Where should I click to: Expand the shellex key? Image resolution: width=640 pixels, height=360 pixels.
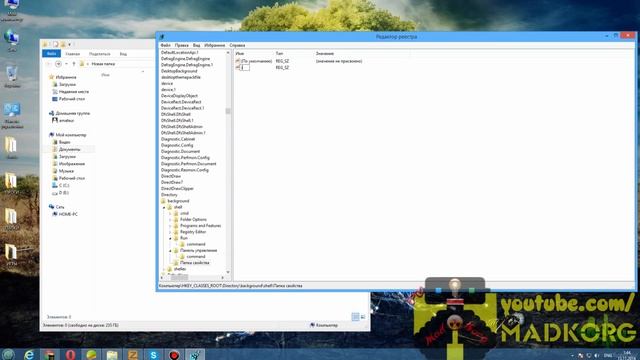(x=164, y=269)
